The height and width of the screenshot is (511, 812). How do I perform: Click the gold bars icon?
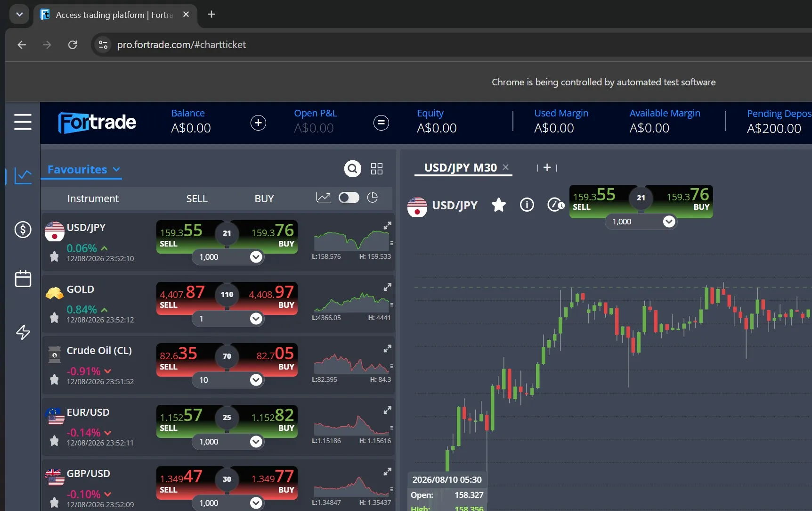pos(54,293)
